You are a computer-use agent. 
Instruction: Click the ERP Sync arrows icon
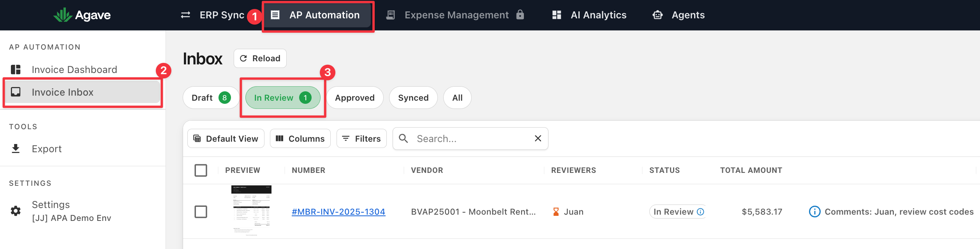tap(185, 15)
